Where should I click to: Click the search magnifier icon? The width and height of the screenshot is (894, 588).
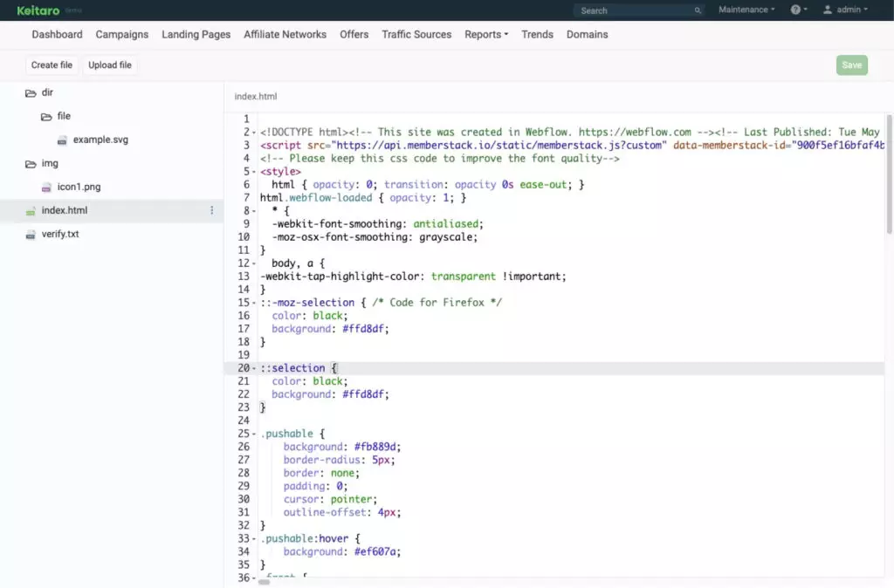tap(698, 10)
